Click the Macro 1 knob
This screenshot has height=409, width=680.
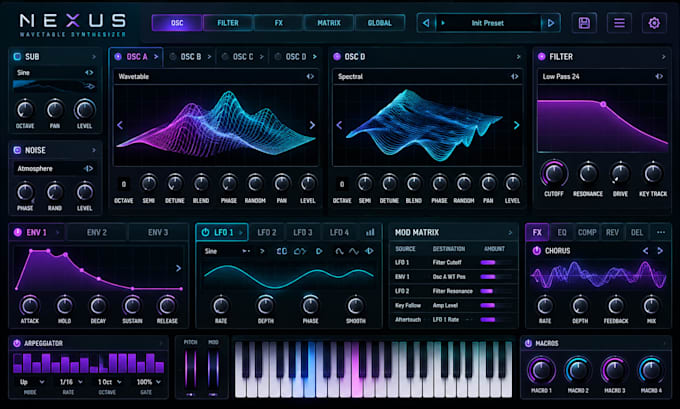click(541, 370)
